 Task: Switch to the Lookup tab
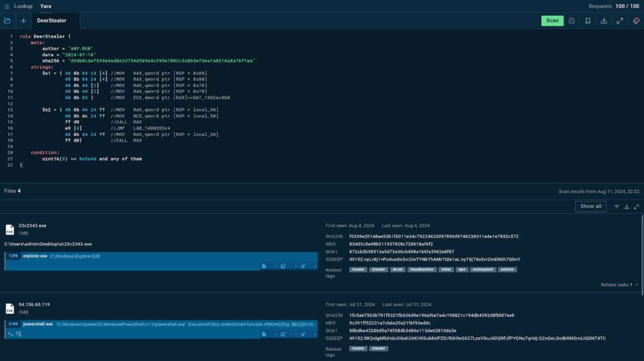click(23, 6)
